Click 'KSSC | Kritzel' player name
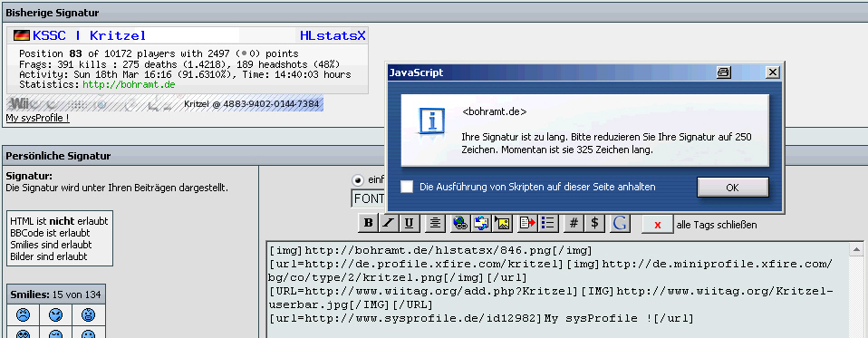 (x=89, y=36)
